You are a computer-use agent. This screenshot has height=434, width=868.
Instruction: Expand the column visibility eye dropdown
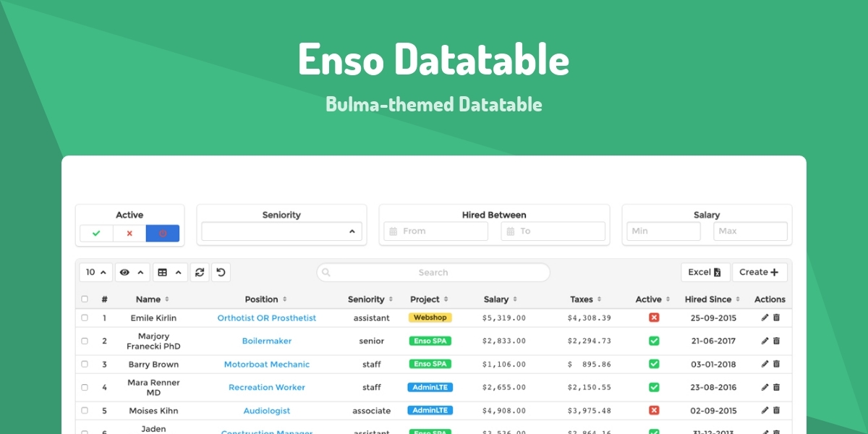click(132, 273)
